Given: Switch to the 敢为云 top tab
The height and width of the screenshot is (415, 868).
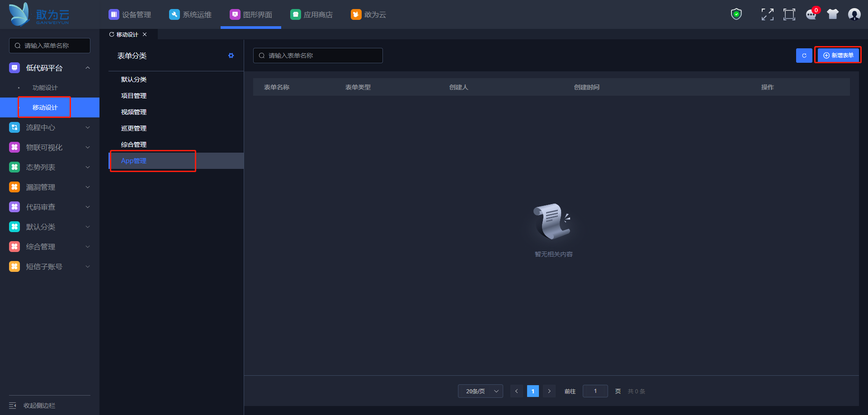Looking at the screenshot, I should [x=368, y=14].
